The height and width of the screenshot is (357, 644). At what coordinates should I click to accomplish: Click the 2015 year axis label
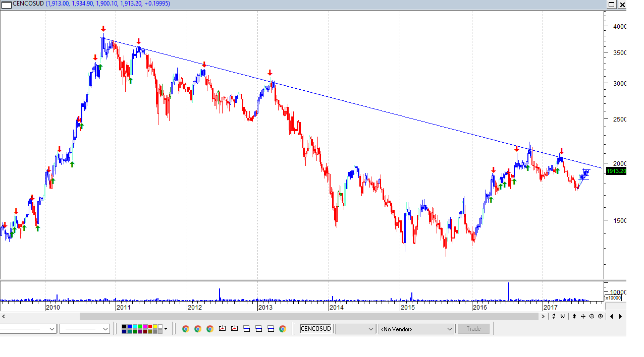(408, 307)
